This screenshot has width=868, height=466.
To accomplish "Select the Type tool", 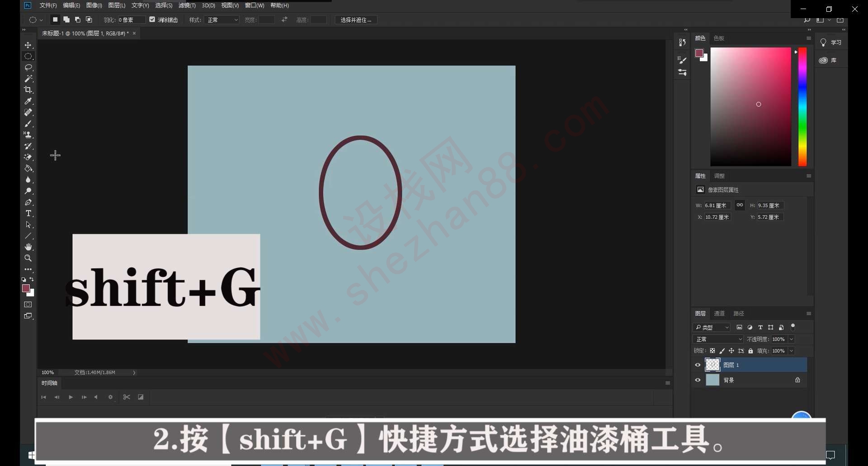I will tap(28, 213).
